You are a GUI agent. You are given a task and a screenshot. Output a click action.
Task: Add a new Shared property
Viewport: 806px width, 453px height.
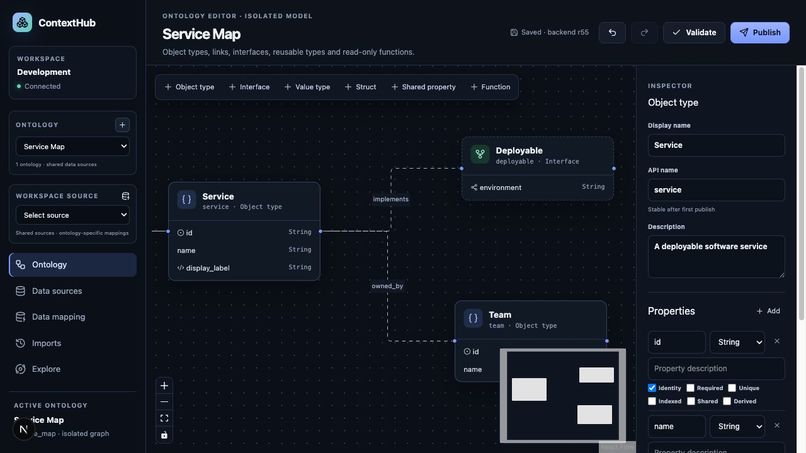pos(424,87)
